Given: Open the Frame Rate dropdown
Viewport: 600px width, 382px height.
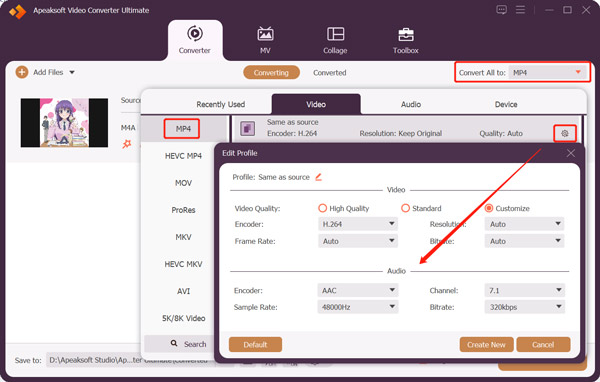Looking at the screenshot, I should 358,241.
